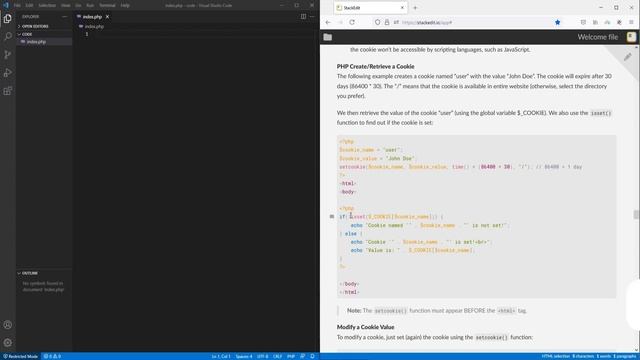Viewport: 640px width, 360px height.
Task: Open the Extensions view in VS Code
Action: (7, 91)
